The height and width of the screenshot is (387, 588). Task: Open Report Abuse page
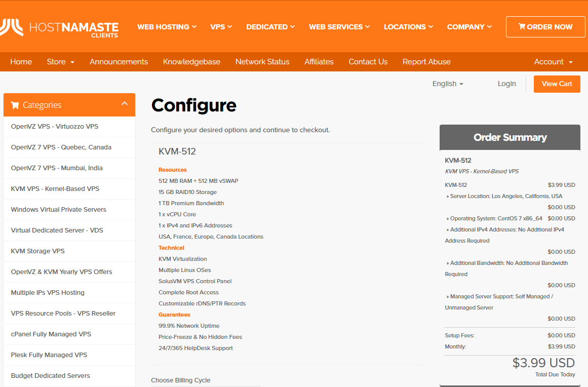point(426,62)
